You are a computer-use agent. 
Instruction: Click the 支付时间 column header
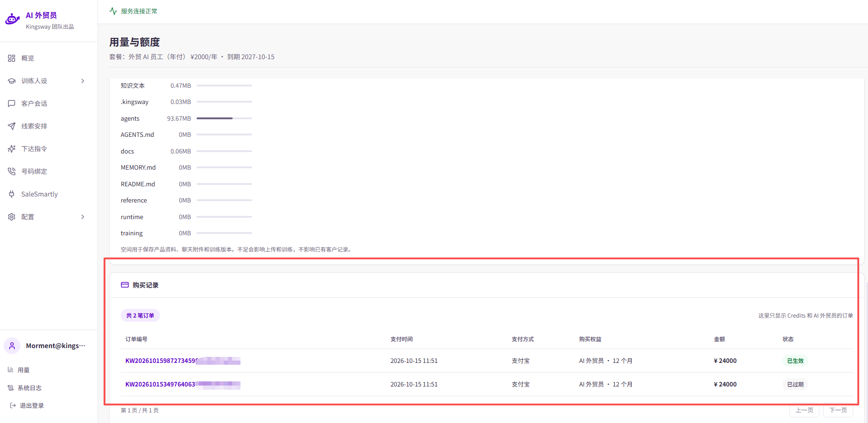(x=401, y=339)
